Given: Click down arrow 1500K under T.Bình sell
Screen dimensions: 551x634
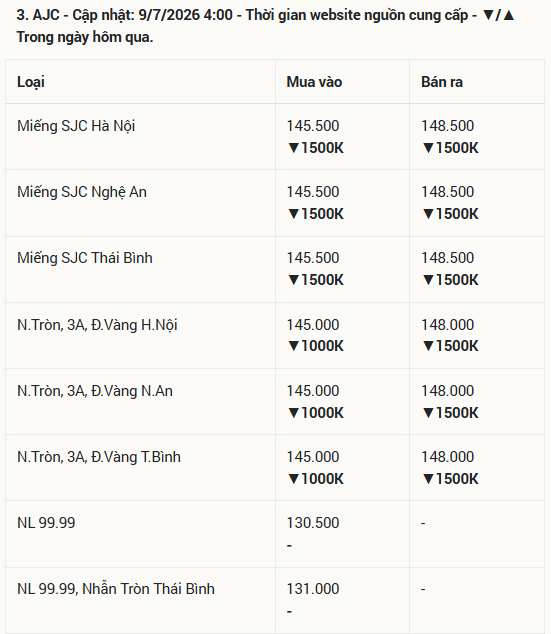Looking at the screenshot, I should 450,479.
